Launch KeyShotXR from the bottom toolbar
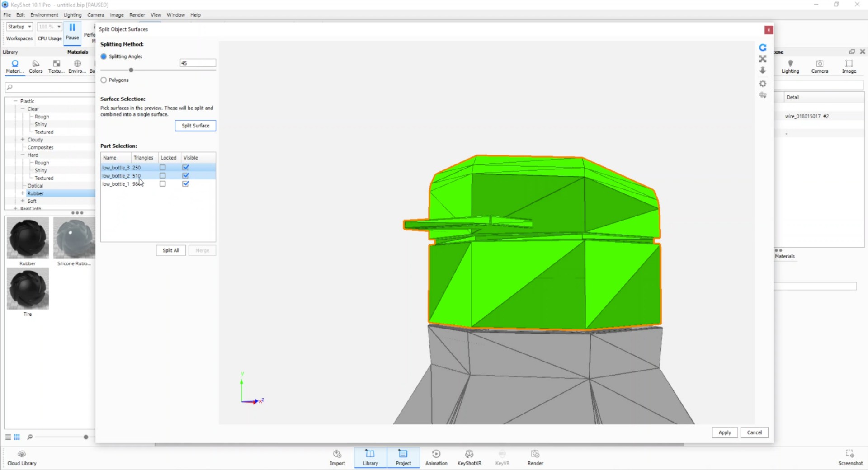 [469, 457]
